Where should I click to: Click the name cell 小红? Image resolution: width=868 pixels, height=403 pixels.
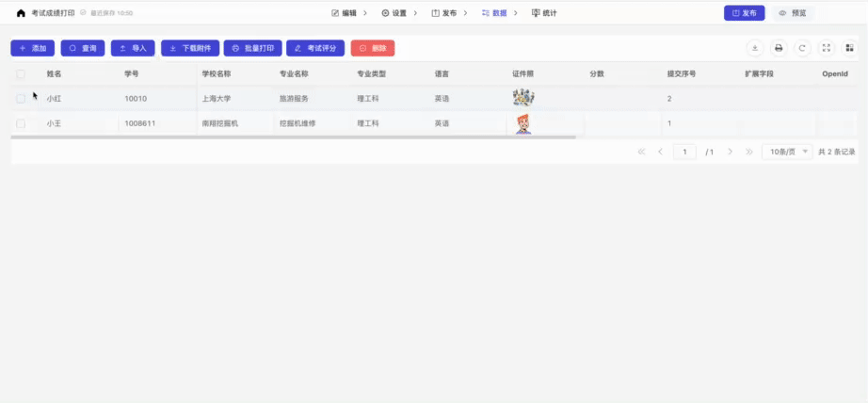click(54, 99)
